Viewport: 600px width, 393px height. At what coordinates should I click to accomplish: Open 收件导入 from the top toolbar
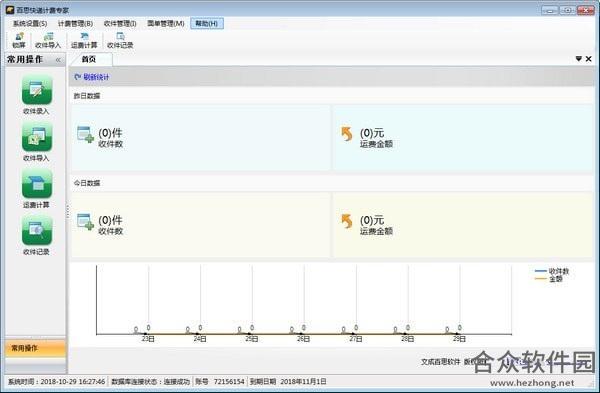(48, 41)
